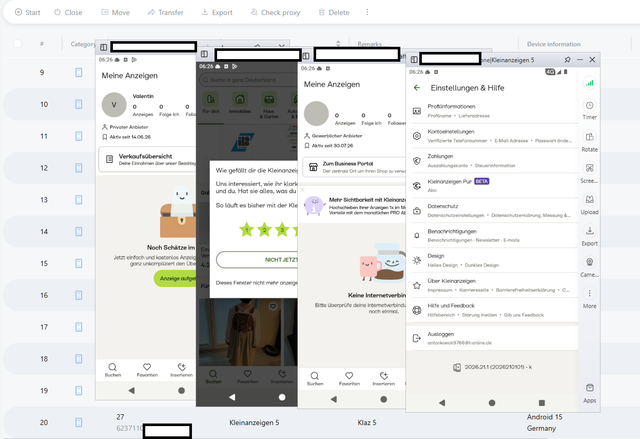Image resolution: width=640 pixels, height=439 pixels.
Task: Tap Haus & Garten category in second phone
Action: (269, 105)
